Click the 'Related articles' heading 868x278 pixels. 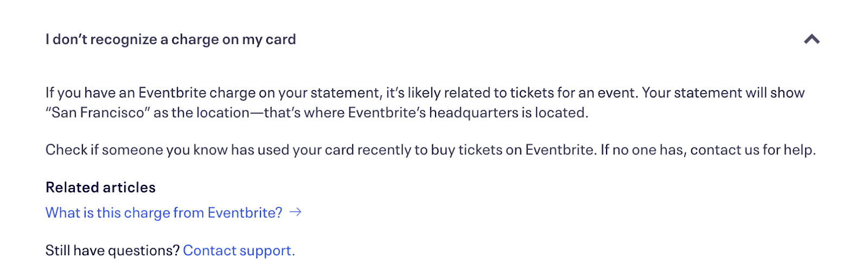pos(100,188)
